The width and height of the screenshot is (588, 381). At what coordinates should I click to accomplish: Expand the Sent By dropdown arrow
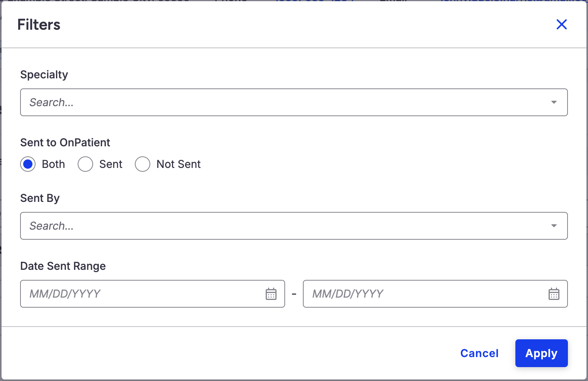pos(554,226)
